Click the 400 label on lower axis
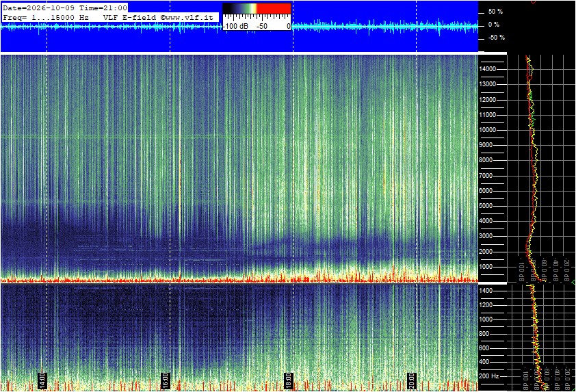Image resolution: width=576 pixels, height=392 pixels. pyautogui.click(x=484, y=363)
